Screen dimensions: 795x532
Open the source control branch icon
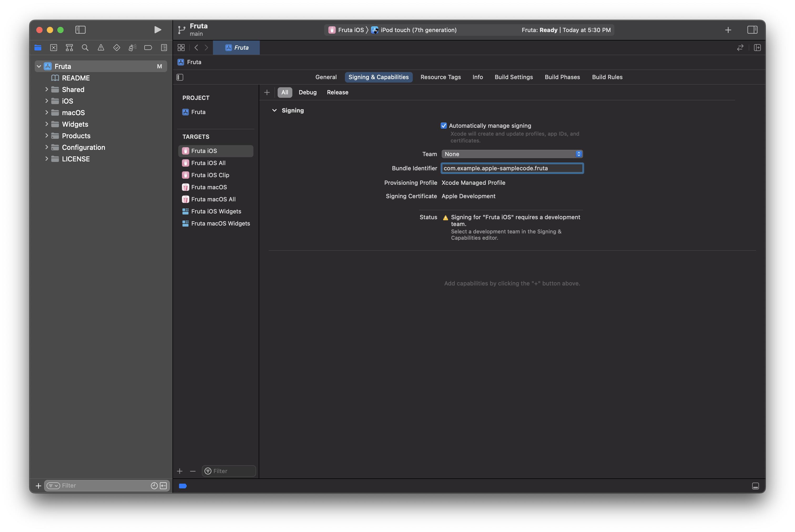coord(182,30)
